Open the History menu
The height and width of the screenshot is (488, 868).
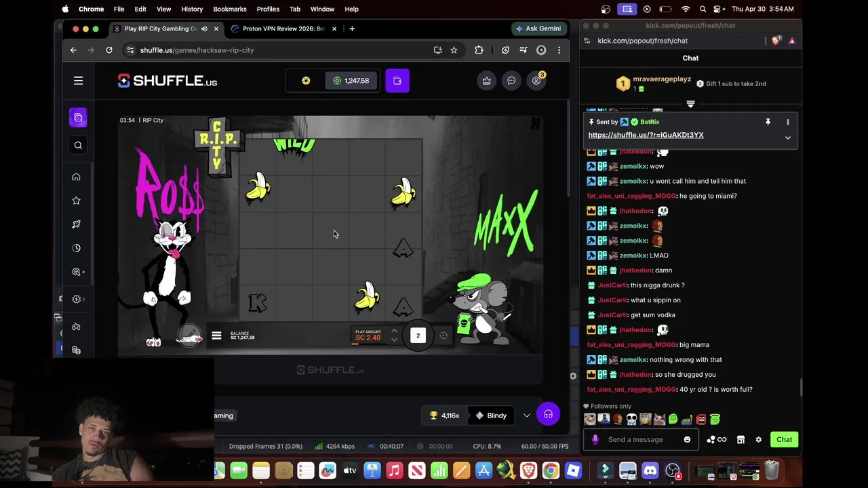click(x=192, y=9)
